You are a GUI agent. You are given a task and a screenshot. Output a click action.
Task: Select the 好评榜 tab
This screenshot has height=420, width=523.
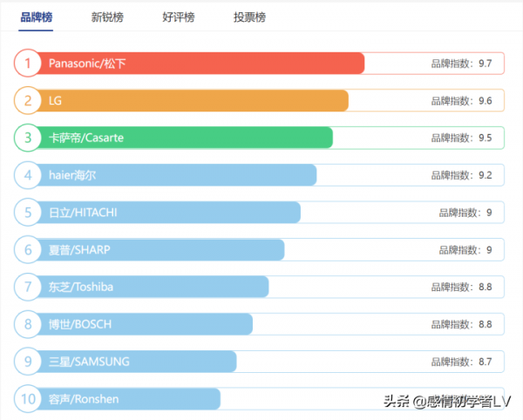point(178,17)
